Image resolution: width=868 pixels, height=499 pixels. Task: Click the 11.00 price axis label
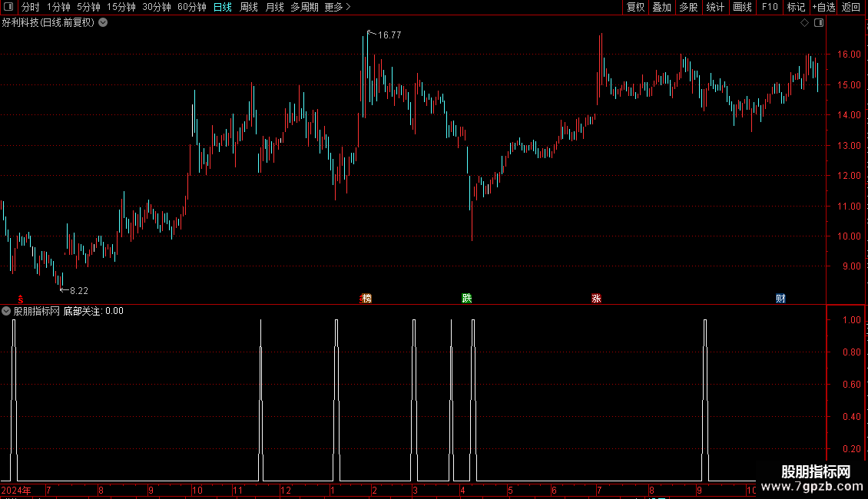[x=849, y=206]
